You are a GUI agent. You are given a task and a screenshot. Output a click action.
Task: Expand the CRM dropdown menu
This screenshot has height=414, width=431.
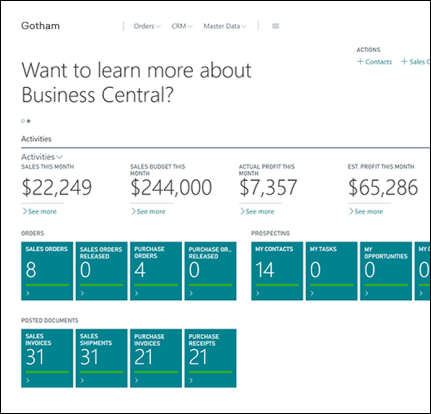(x=182, y=26)
